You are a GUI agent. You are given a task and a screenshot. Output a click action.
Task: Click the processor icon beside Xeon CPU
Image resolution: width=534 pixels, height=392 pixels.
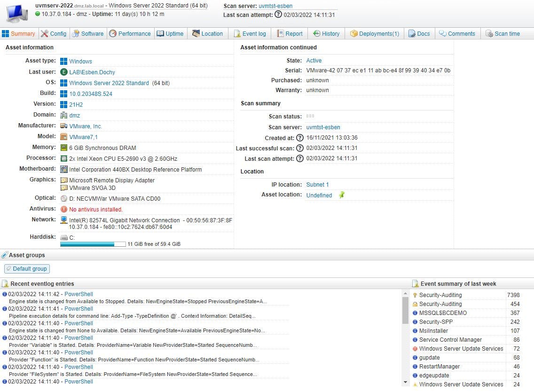click(x=63, y=159)
